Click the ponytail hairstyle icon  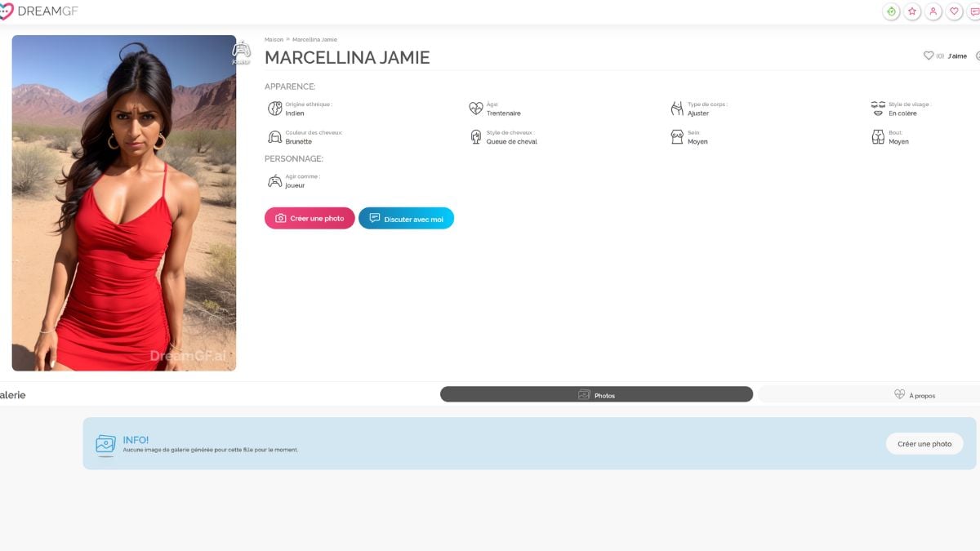tap(476, 137)
